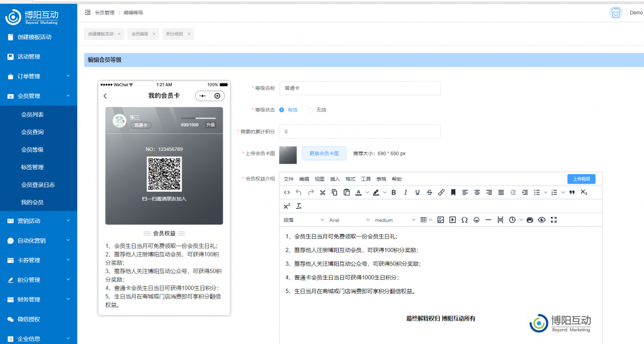Open the special character (Omega) icon

pyautogui.click(x=464, y=219)
